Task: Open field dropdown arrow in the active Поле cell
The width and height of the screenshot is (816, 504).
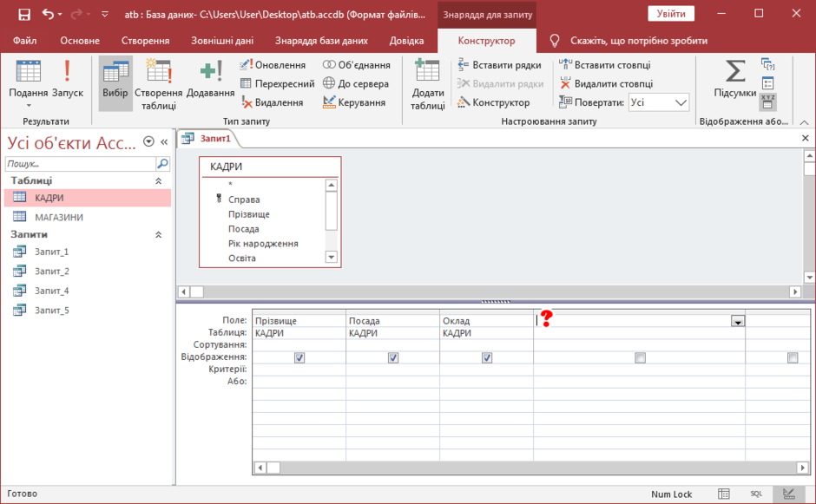Action: tap(737, 322)
